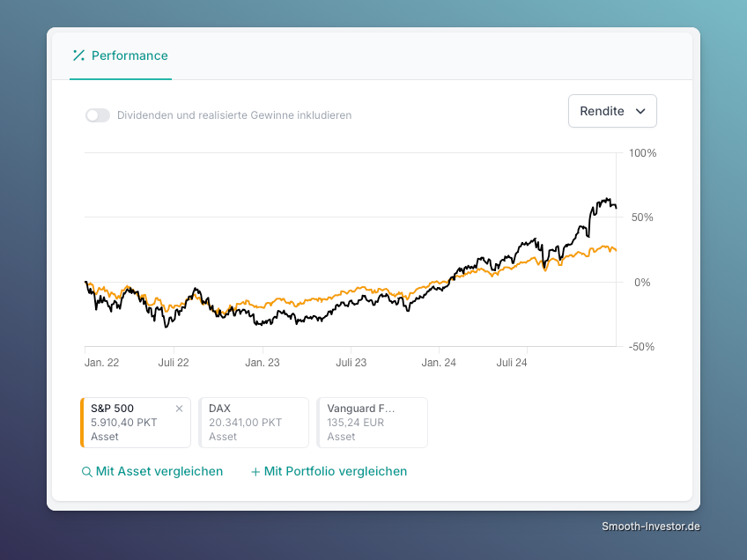Screen dimensions: 747x560
Task: Click the black portfolio line peak in chart
Action: click(x=607, y=200)
